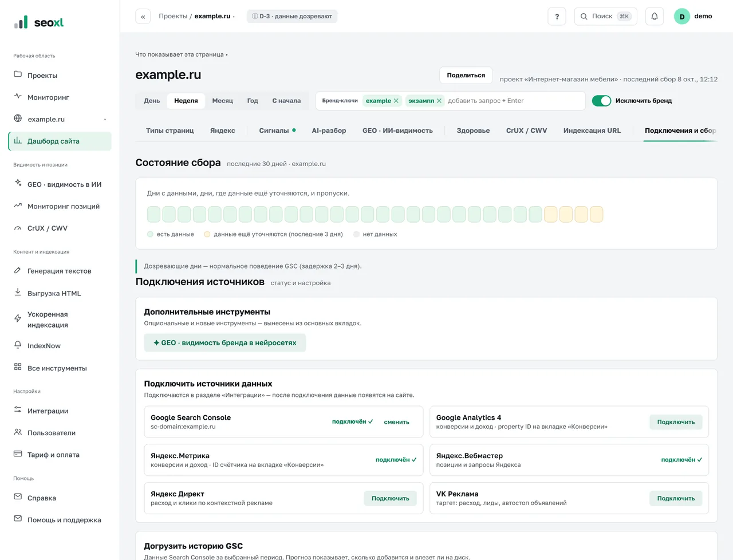Open Проекты folder icon in sidebar
Screen dimensions: 733x560
tap(18, 74)
